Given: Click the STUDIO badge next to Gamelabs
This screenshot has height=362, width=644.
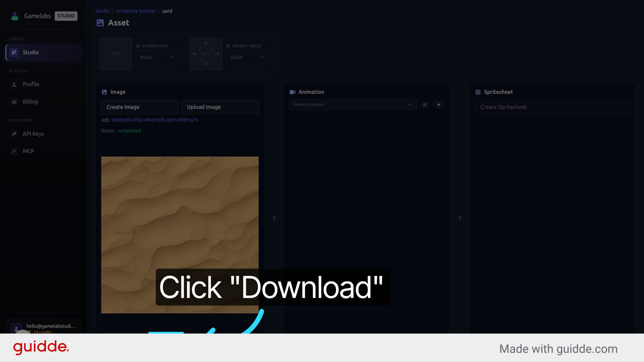Looking at the screenshot, I should (66, 16).
